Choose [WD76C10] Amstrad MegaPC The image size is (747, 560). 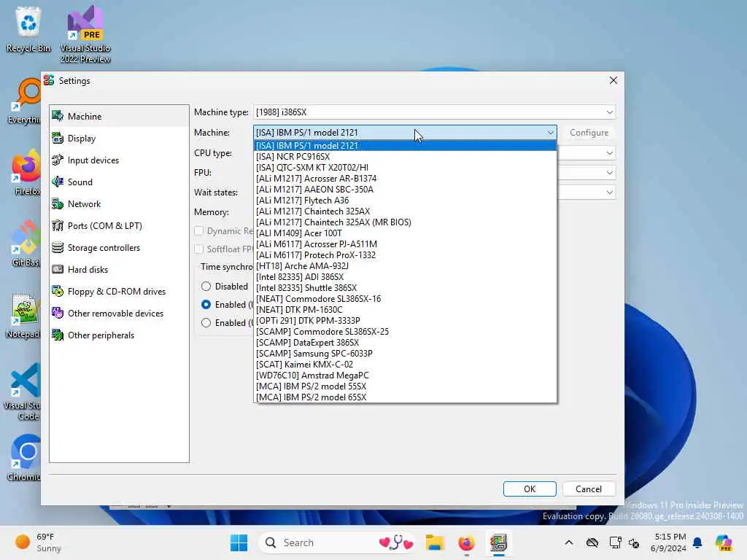[x=405, y=376]
